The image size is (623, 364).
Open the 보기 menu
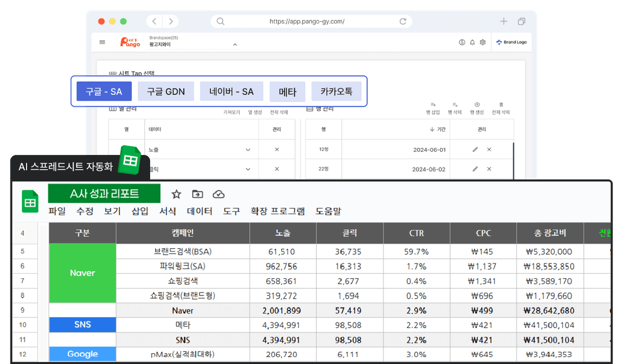[112, 211]
